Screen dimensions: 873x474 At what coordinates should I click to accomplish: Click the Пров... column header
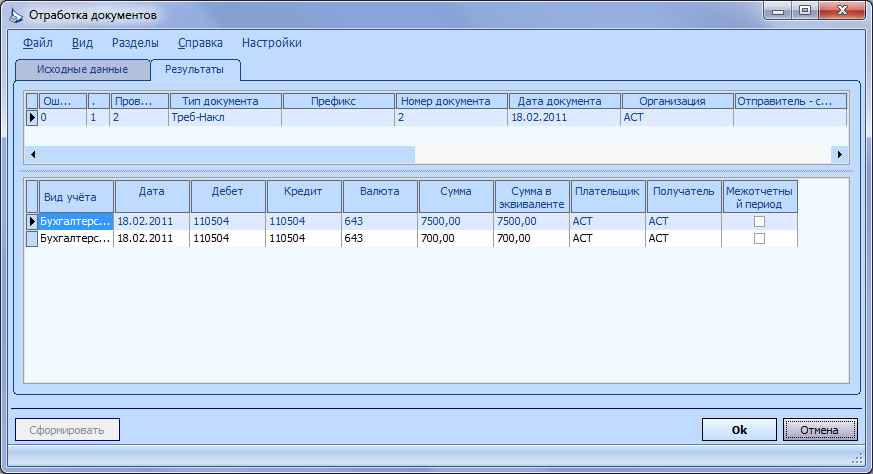point(139,101)
